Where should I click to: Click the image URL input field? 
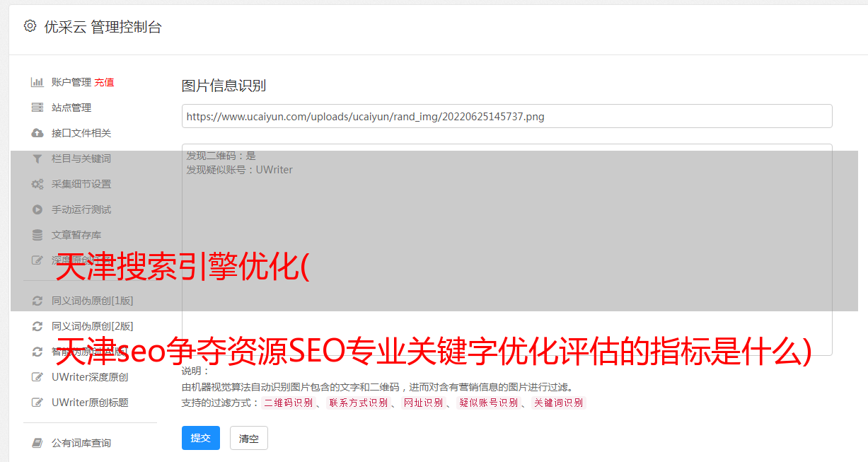(507, 116)
